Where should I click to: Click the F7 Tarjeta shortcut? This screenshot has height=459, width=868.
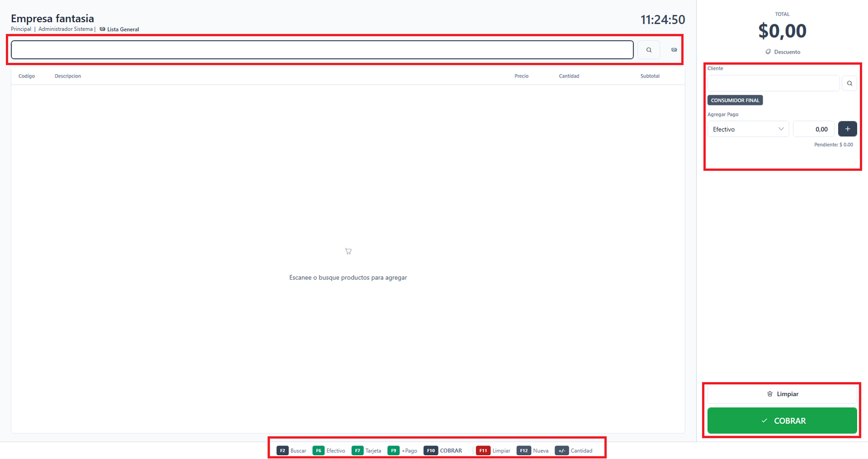(367, 451)
